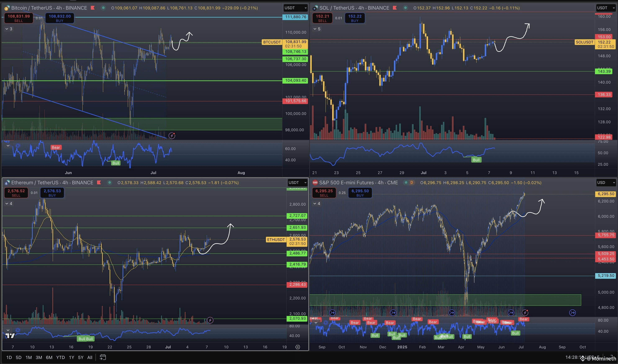Expand the Ethereum chart indicator legend showing 4
Viewport: 618px width, 364px height.
point(9,204)
